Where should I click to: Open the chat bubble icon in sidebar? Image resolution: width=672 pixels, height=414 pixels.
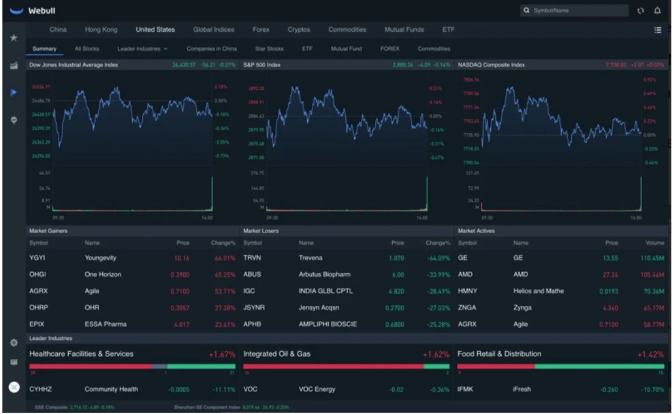coord(14,120)
